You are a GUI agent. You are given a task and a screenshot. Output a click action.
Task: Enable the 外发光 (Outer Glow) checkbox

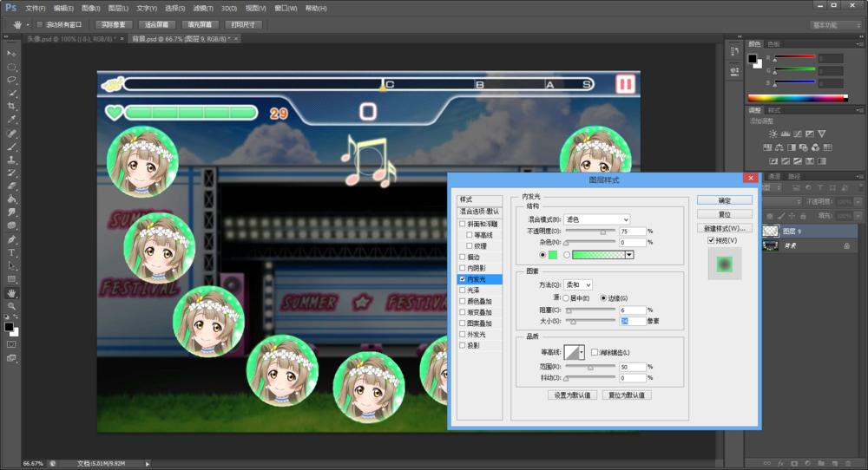(x=463, y=334)
